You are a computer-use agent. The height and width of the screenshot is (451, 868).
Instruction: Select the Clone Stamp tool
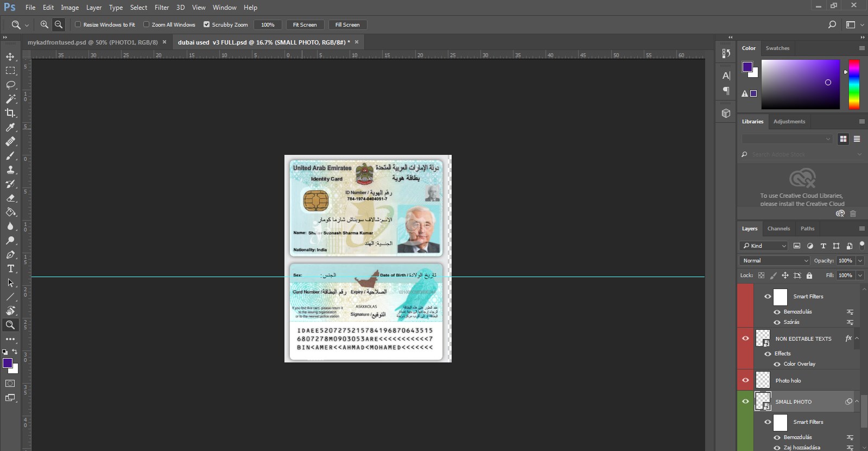click(10, 170)
